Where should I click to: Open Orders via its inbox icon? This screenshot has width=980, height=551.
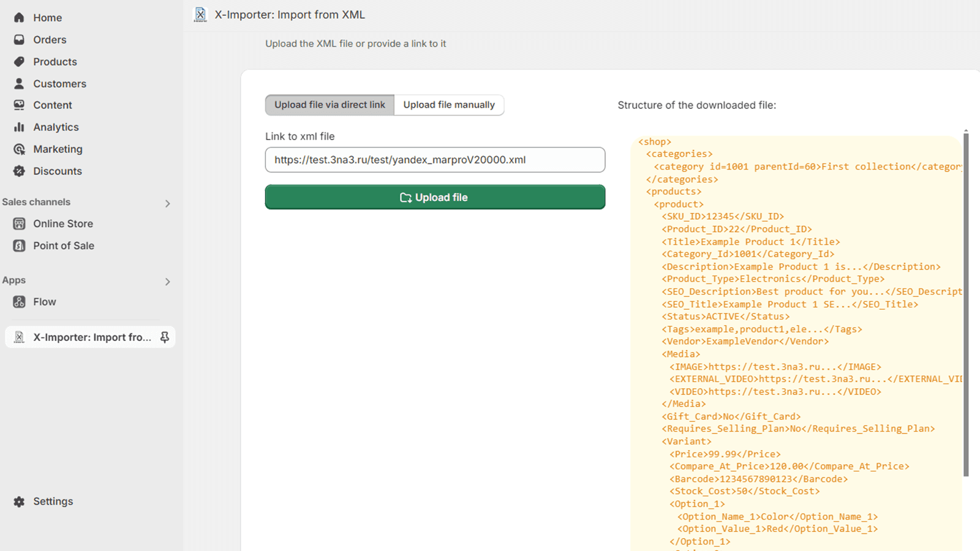click(x=19, y=40)
